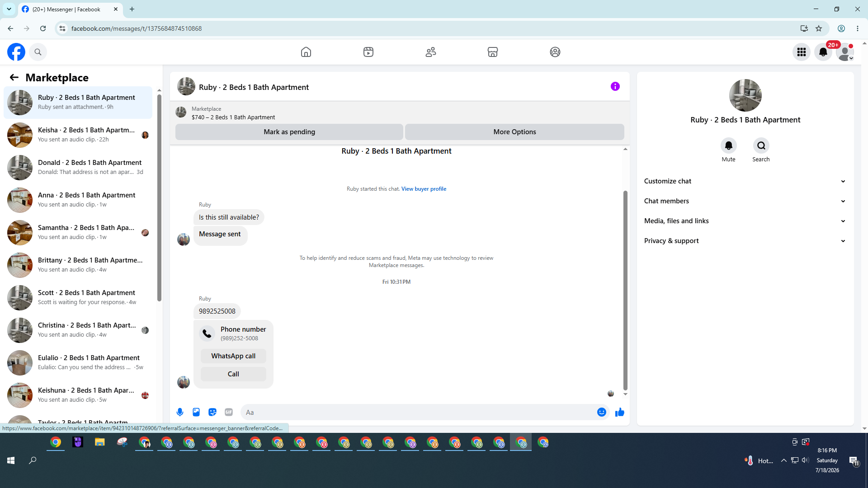Attach a photo using the image icon
The height and width of the screenshot is (488, 868).
click(x=196, y=412)
